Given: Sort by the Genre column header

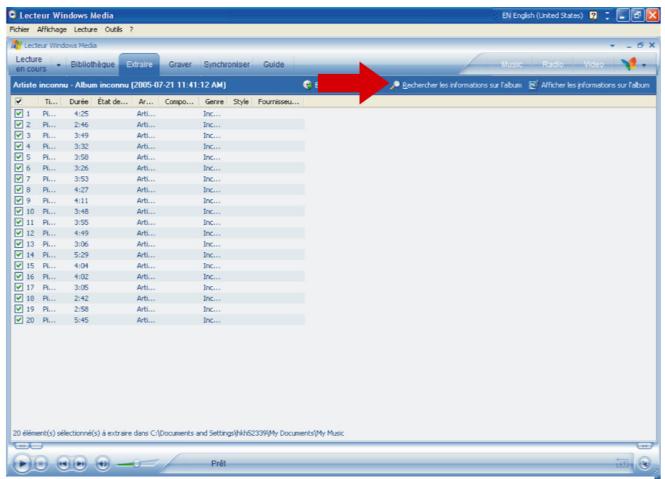Looking at the screenshot, I should [x=214, y=102].
